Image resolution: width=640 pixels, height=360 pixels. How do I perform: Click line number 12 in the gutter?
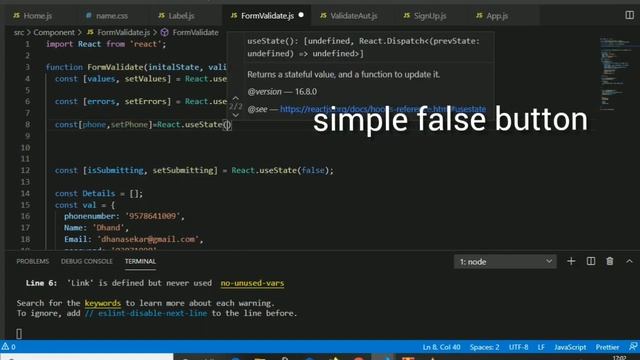[x=25, y=170]
